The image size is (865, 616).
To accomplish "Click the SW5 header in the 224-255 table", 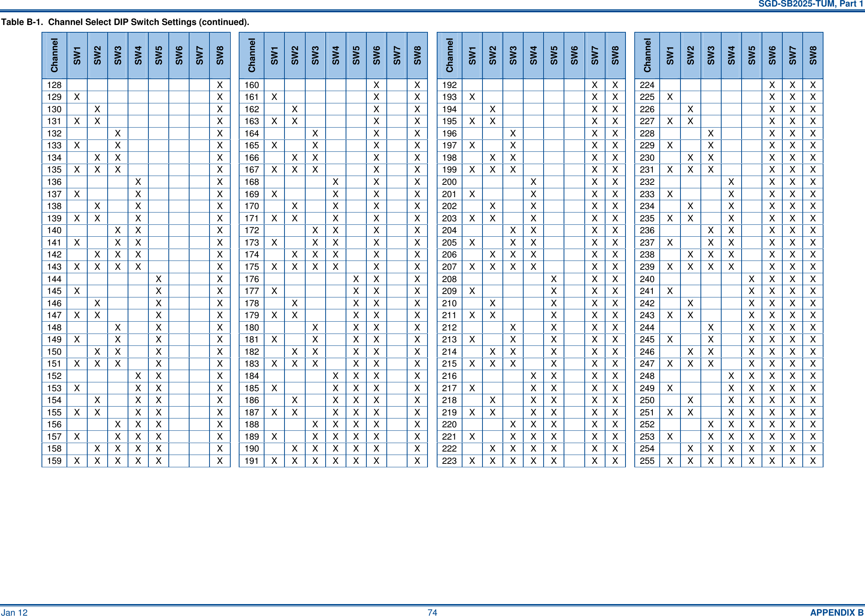I will pos(752,55).
